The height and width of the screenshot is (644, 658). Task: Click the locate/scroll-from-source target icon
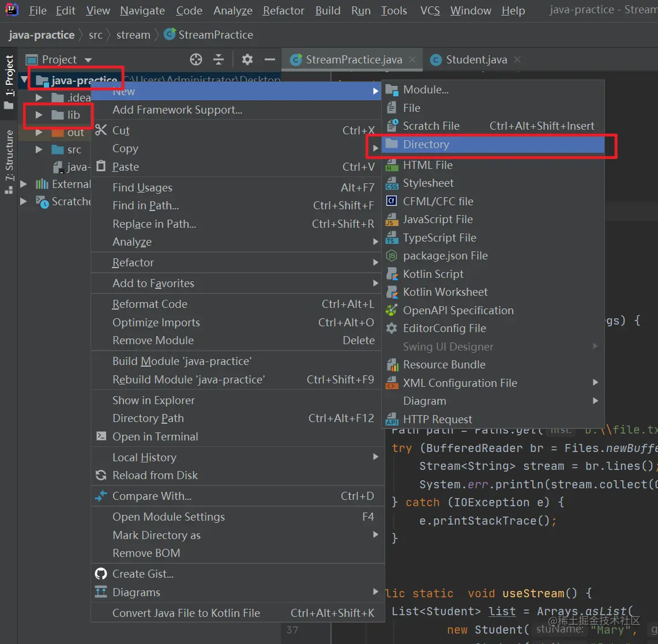[x=196, y=59]
